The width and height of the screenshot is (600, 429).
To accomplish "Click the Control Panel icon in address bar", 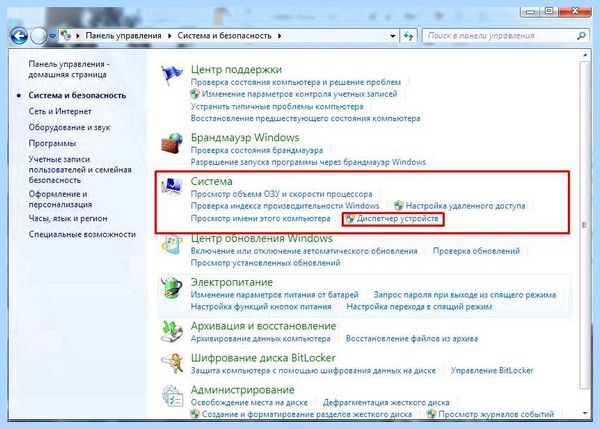I will coord(66,36).
